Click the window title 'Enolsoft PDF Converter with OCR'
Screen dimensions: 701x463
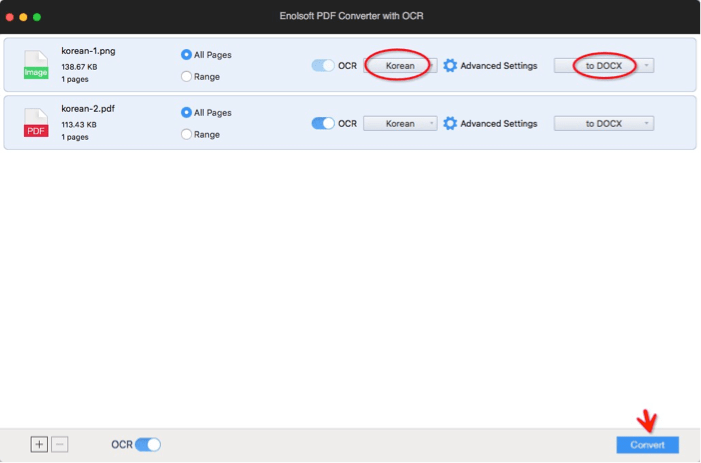tap(351, 16)
